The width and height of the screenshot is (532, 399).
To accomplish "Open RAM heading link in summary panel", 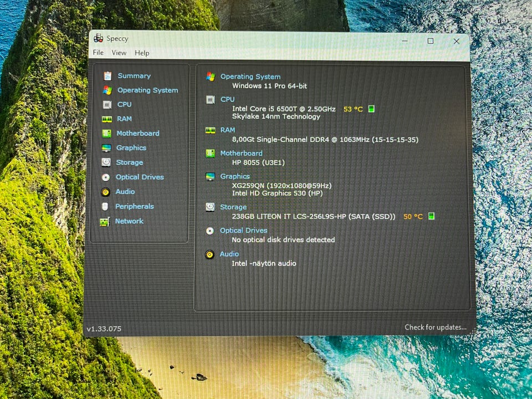I will click(227, 130).
